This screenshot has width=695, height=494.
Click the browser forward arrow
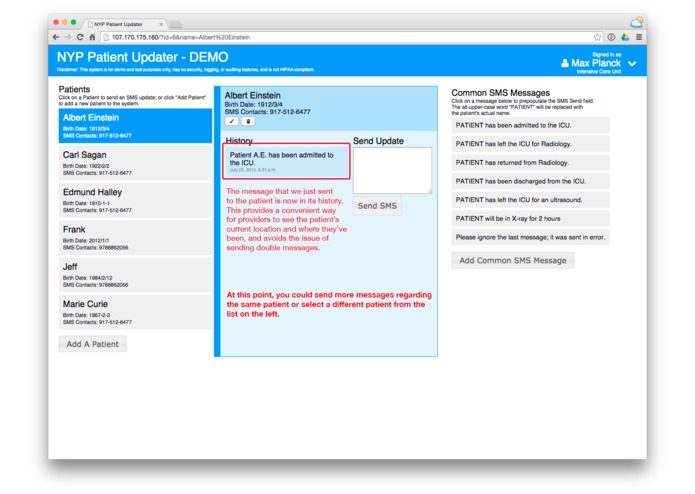[68, 37]
